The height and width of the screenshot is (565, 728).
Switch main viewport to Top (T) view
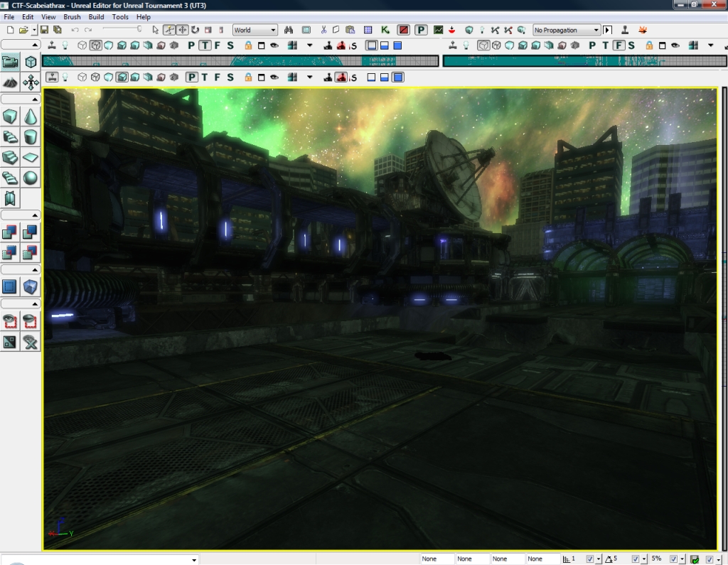pos(205,77)
